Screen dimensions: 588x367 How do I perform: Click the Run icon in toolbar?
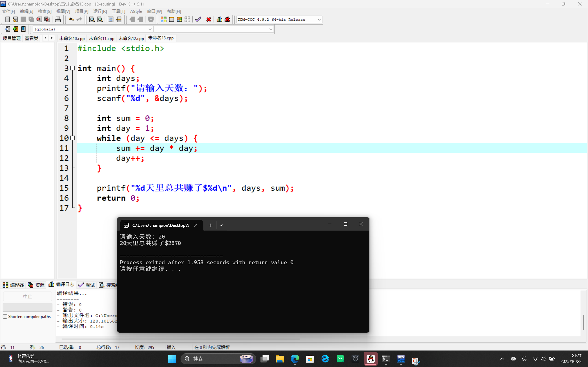click(172, 19)
